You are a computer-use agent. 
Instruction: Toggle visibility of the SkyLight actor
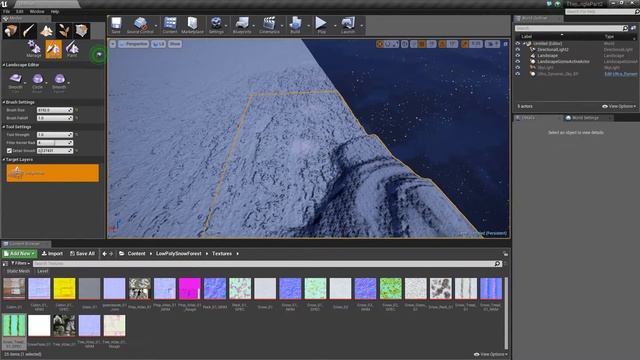click(518, 68)
